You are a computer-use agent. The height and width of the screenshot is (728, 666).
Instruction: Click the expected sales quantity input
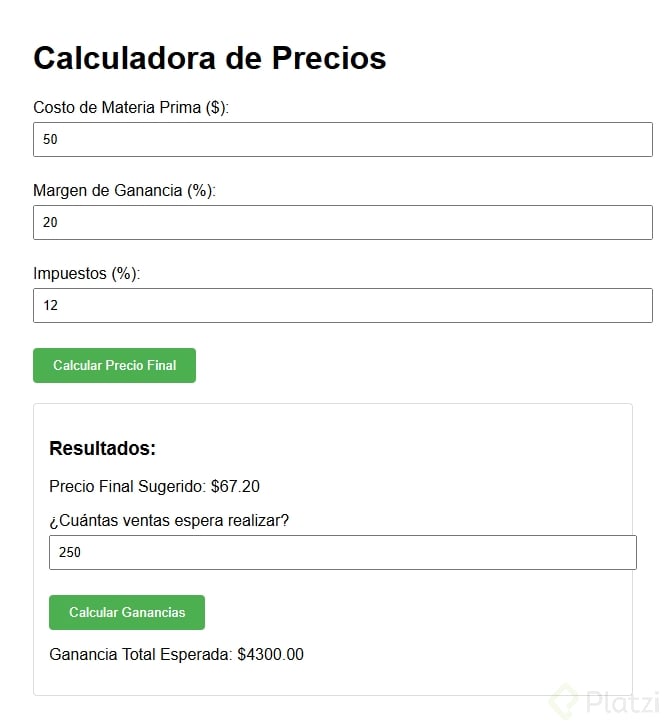click(342, 552)
